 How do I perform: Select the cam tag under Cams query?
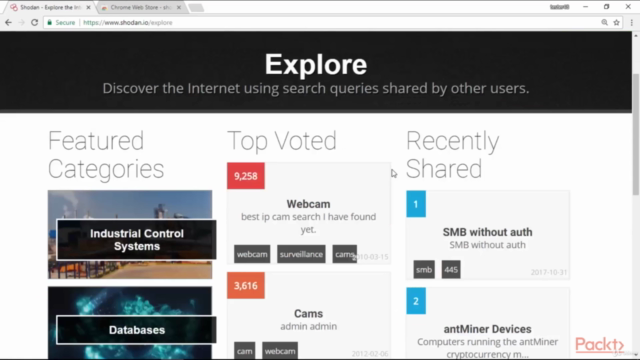(244, 351)
